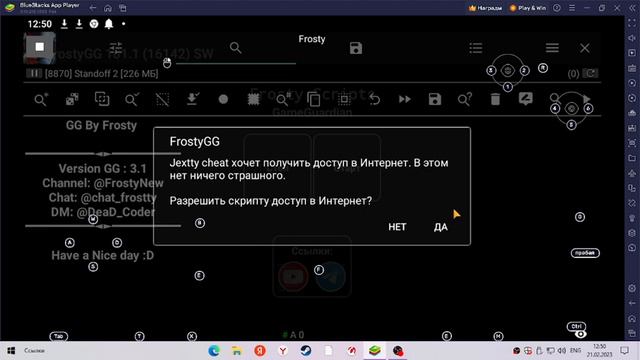Switch input language via ENG indicator
Viewport: 640px width, 360px height.
(x=575, y=351)
